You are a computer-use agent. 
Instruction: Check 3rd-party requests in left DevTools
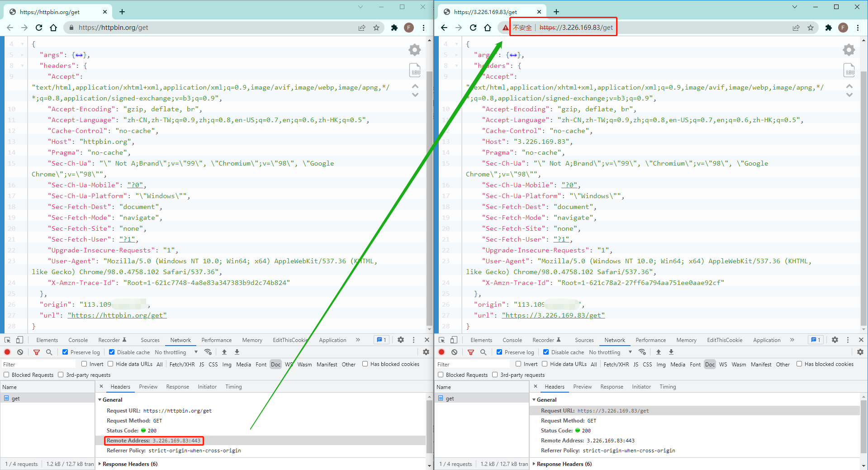(x=61, y=375)
